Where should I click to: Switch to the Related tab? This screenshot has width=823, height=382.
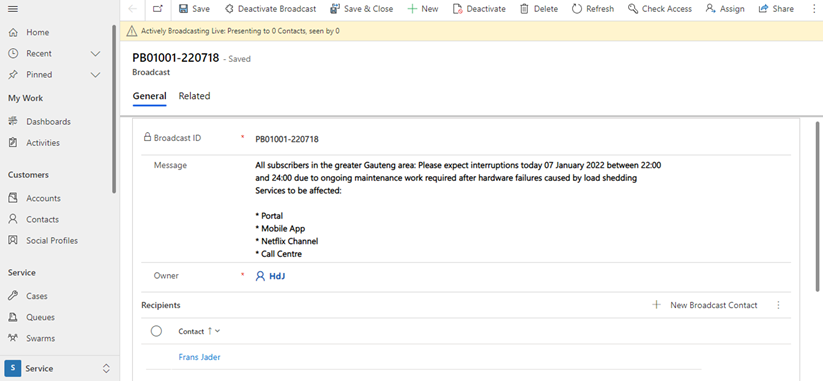pyautogui.click(x=194, y=96)
